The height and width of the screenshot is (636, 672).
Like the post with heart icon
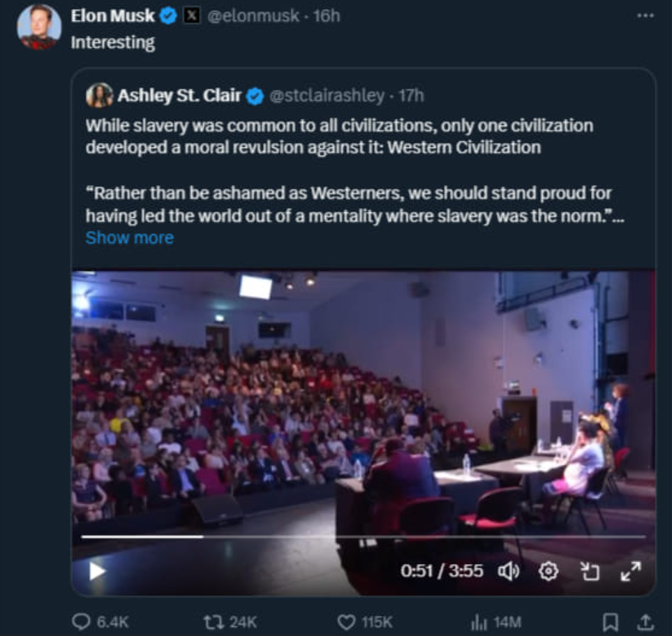pyautogui.click(x=345, y=621)
